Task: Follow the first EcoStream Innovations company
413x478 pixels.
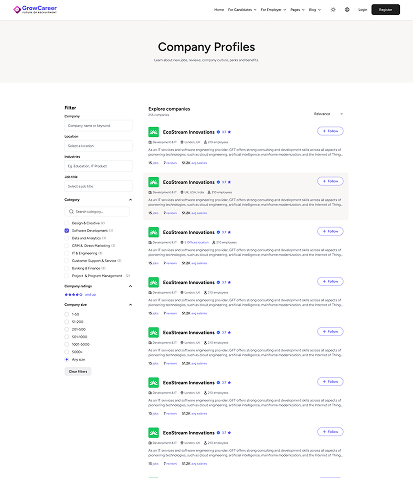Action: [330, 131]
